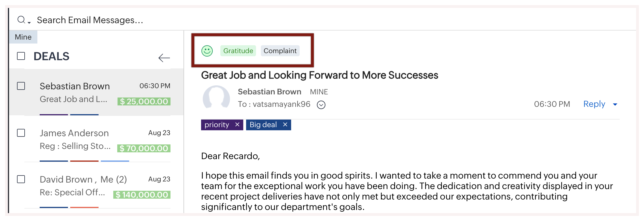Click the Reply link
Viewport: 644px width, 221px height.
coord(594,104)
